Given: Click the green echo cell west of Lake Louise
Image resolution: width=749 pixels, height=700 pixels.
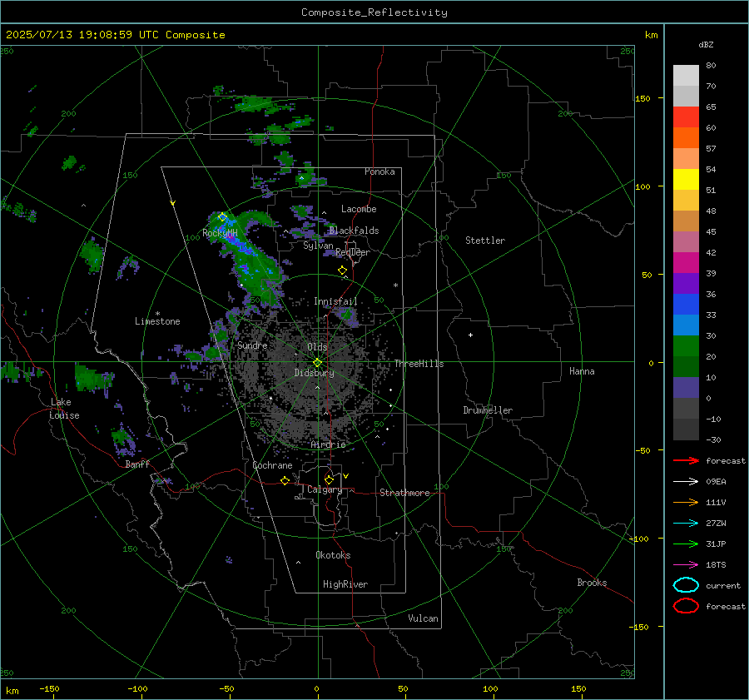Looking at the screenshot, I should pyautogui.click(x=12, y=371).
